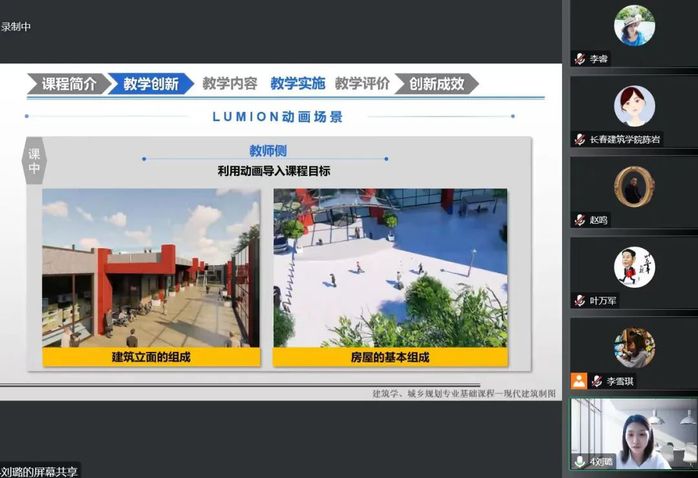Screen dimensions: 698x478
Task: Click the 课程简介 slide tab
Action: click(x=68, y=84)
